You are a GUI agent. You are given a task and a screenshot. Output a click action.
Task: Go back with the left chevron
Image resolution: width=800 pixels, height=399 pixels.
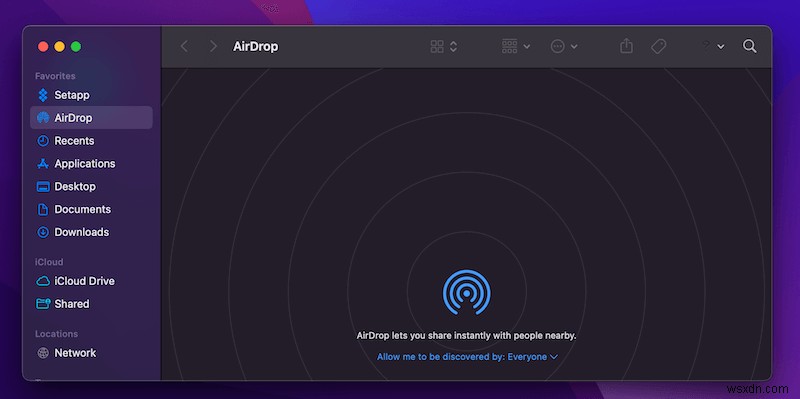click(x=184, y=46)
